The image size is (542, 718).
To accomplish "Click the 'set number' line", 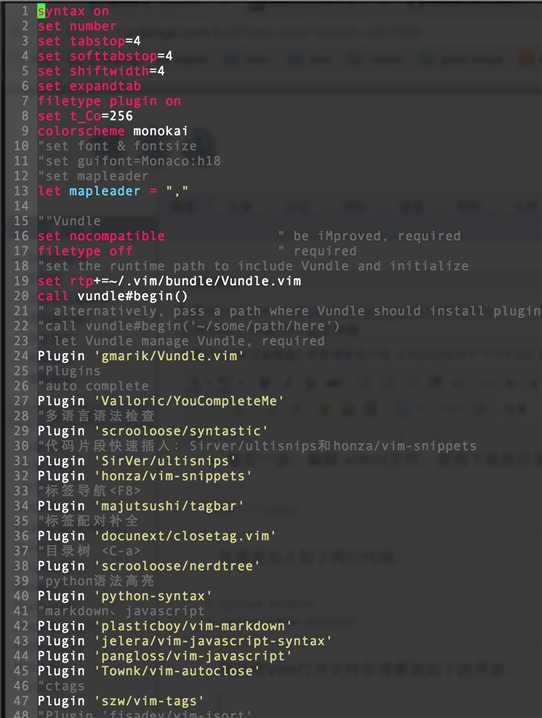I will 77,26.
